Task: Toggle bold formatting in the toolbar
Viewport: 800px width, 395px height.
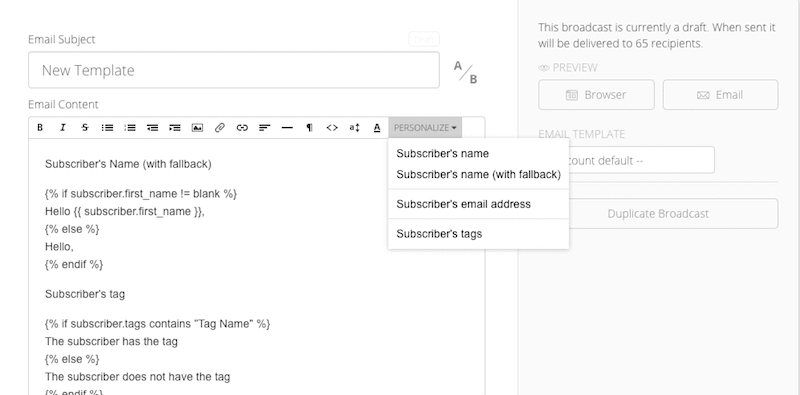Action: coord(40,128)
